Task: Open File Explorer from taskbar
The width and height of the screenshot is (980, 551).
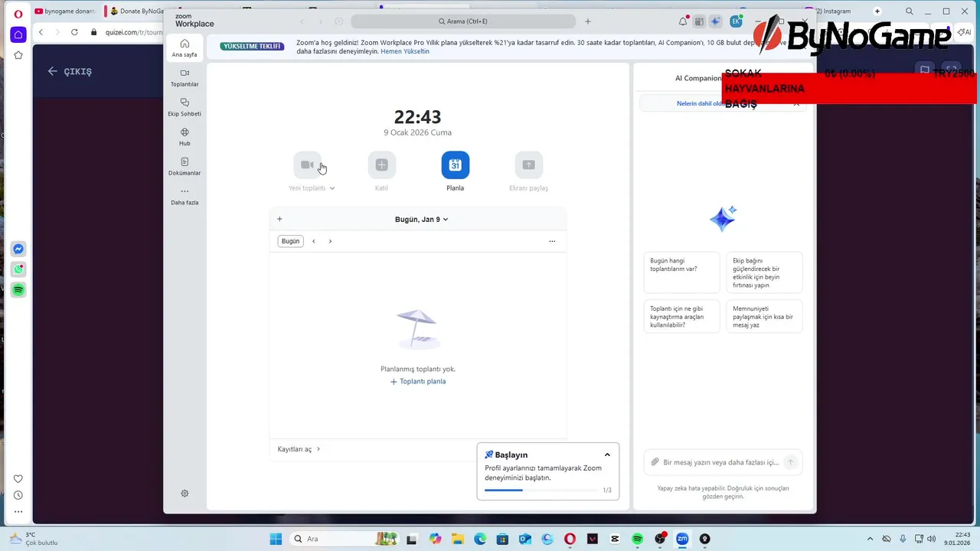Action: pyautogui.click(x=457, y=539)
